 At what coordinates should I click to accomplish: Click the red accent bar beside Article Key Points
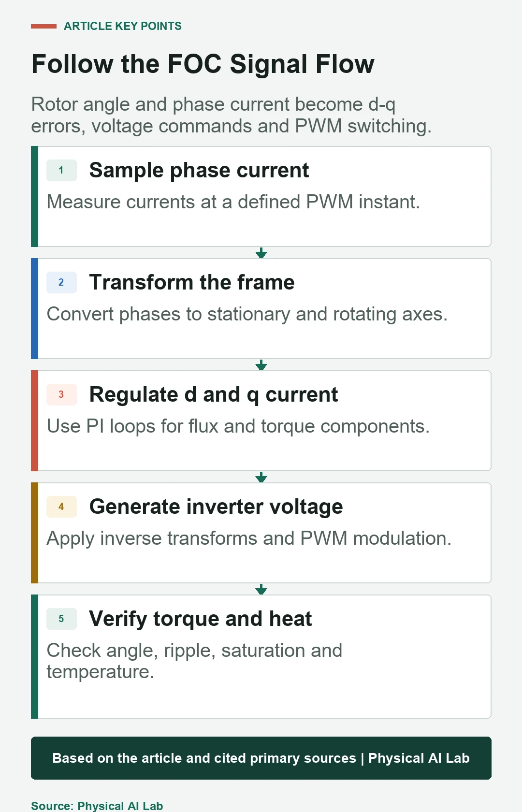43,26
